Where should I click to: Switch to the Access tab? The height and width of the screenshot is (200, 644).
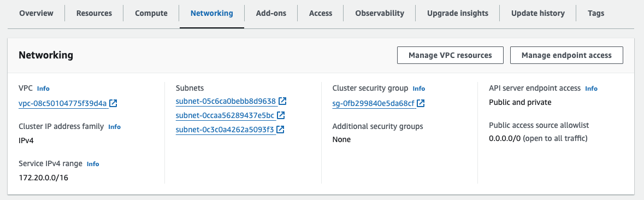click(x=321, y=13)
